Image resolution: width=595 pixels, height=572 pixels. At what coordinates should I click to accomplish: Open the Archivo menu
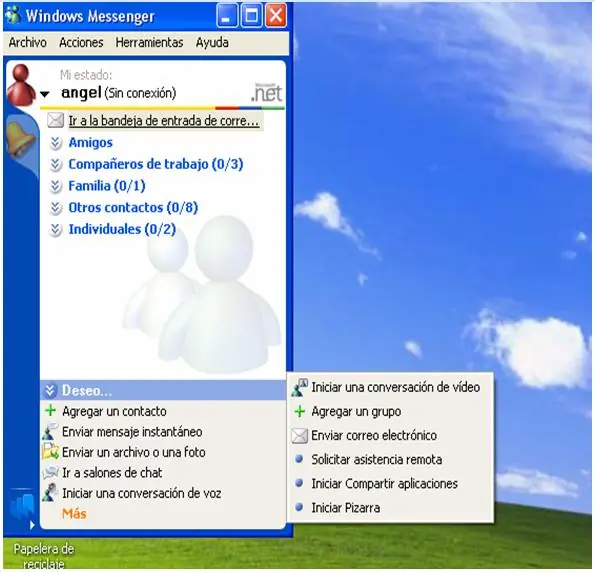(27, 43)
